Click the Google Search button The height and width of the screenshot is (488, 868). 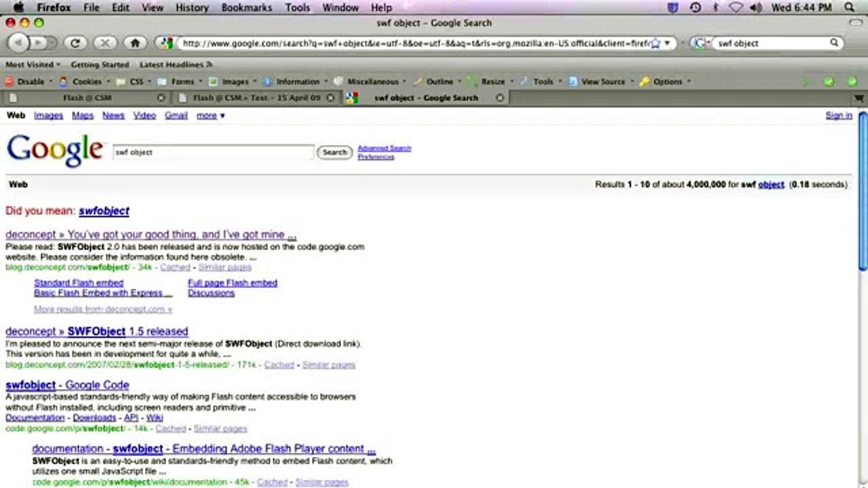pyautogui.click(x=334, y=152)
